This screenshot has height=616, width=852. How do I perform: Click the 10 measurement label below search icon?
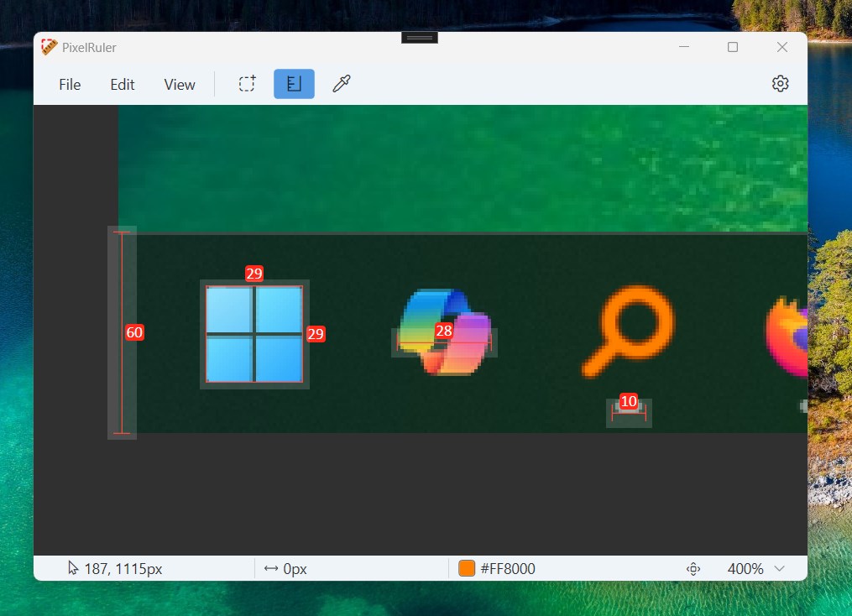pyautogui.click(x=629, y=401)
